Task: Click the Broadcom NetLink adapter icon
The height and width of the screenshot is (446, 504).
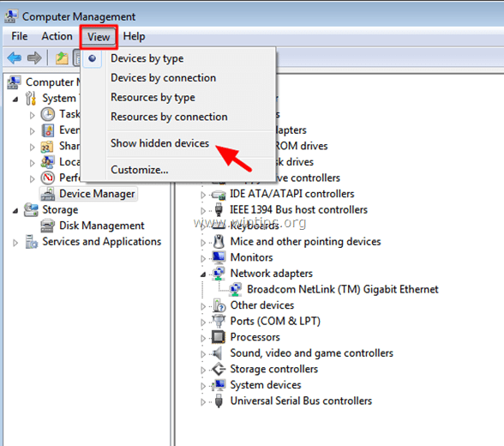Action: tap(236, 289)
